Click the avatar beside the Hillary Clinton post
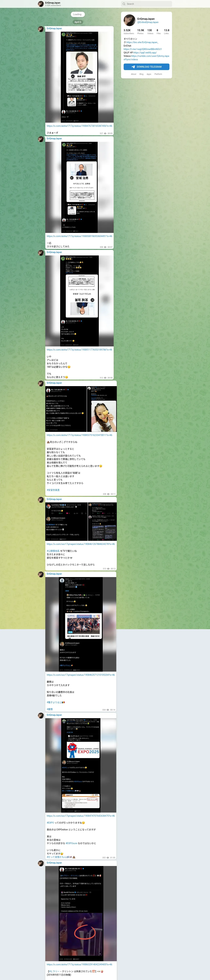Image resolution: width=210 pixels, height=980 pixels. [x=41, y=863]
